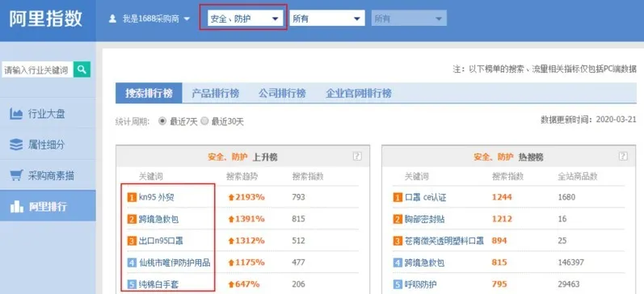Open 跨境急救包 in 上升榜 list

[x=158, y=219]
